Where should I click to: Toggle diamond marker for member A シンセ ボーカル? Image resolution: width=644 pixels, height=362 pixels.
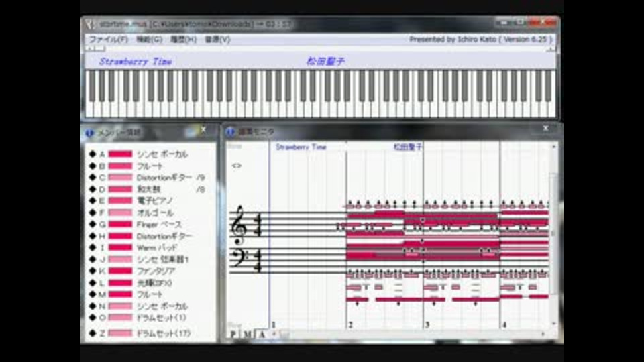[x=93, y=154]
